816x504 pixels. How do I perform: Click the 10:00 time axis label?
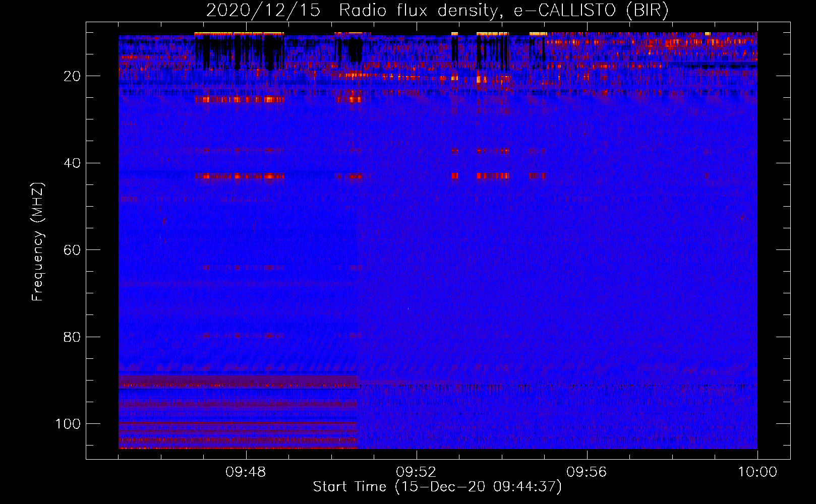coord(757,472)
